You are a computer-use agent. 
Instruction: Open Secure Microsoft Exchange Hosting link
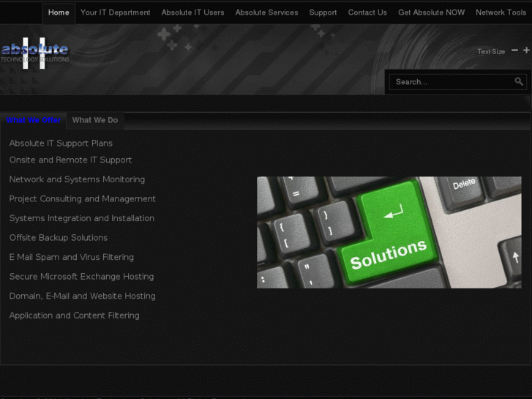(81, 277)
